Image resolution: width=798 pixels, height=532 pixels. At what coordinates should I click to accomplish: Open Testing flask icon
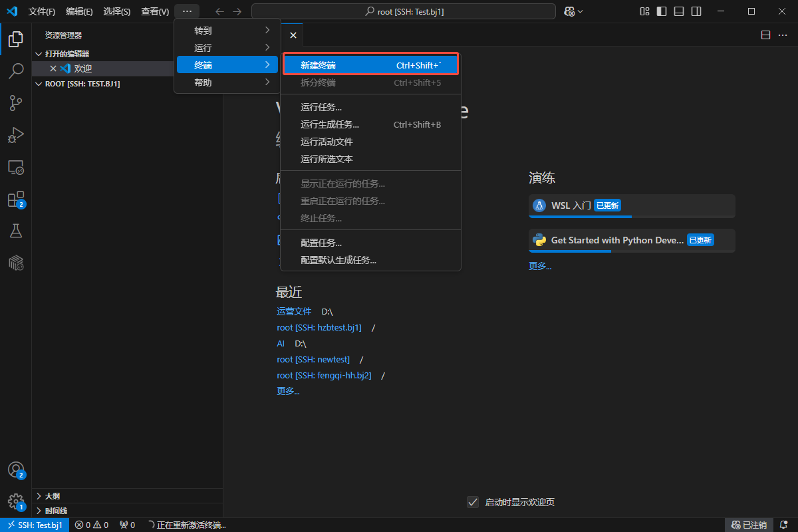click(16, 231)
